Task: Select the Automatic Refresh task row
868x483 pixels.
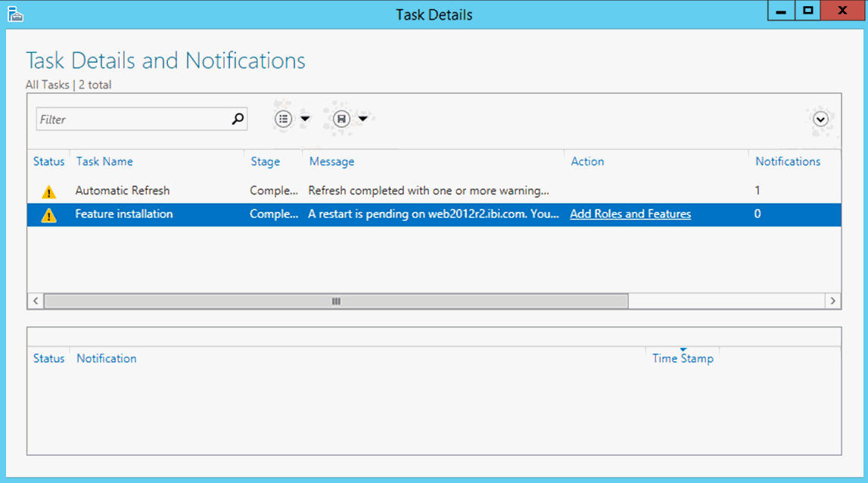Action: (434, 191)
